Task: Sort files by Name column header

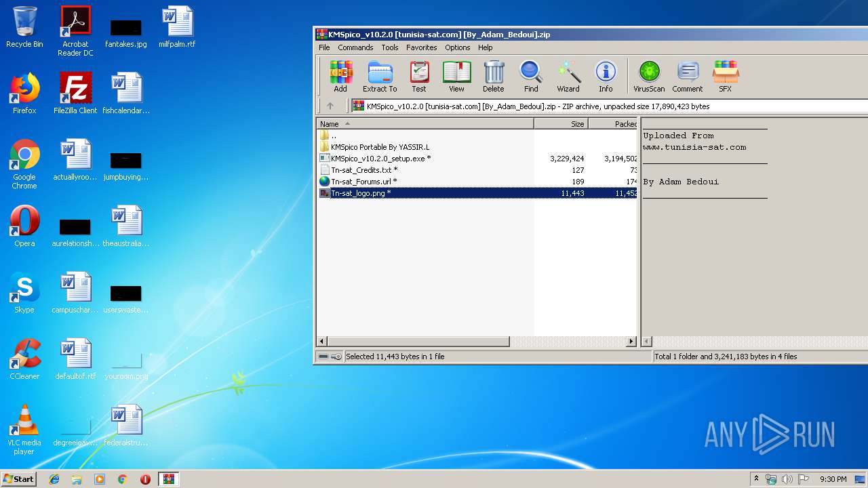Action: [425, 124]
